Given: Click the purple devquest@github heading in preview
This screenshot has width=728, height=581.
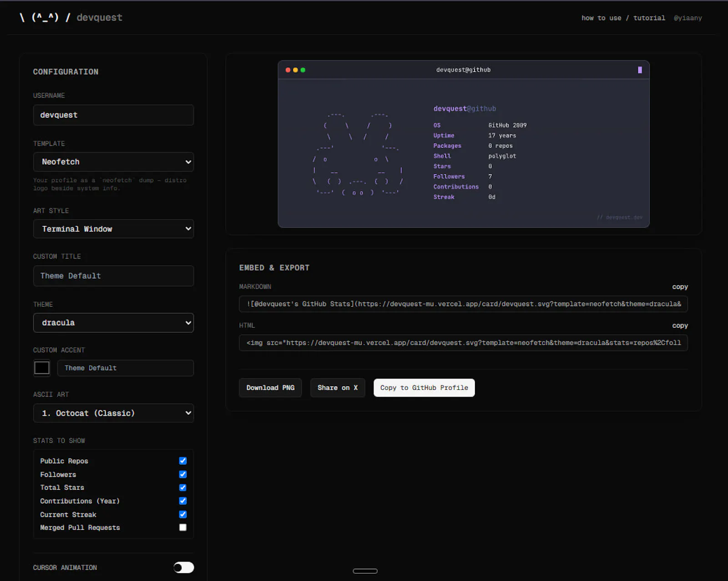Looking at the screenshot, I should (465, 109).
